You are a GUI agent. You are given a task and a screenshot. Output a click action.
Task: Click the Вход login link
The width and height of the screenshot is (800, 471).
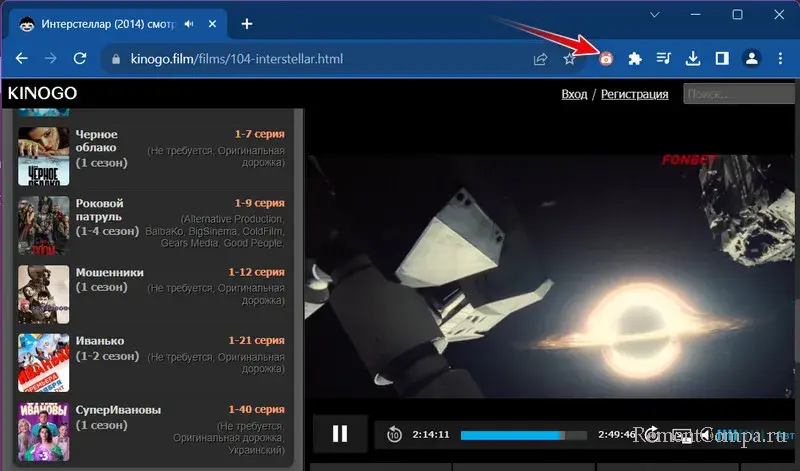(574, 94)
